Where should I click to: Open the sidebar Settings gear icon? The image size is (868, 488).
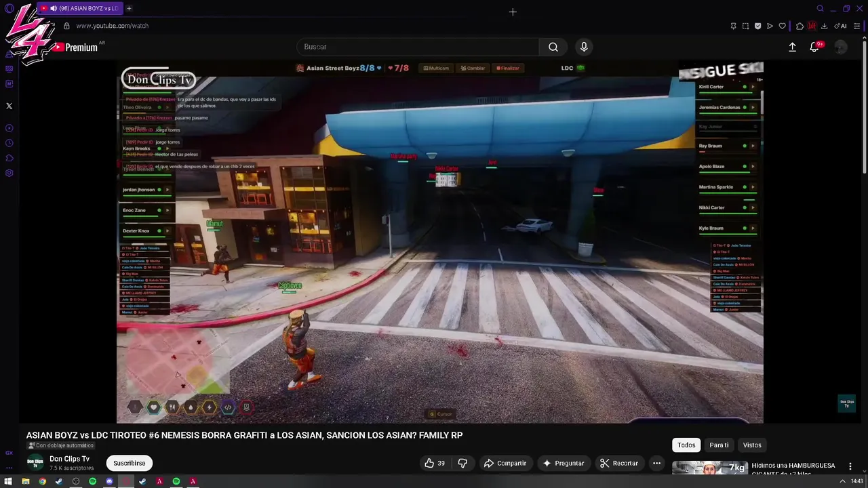(9, 173)
